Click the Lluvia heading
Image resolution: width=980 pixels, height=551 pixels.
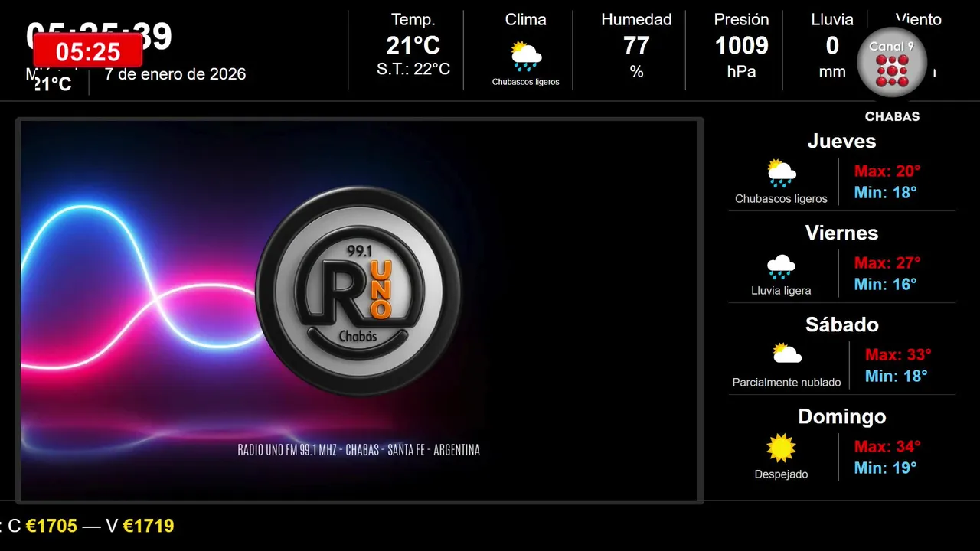(832, 20)
